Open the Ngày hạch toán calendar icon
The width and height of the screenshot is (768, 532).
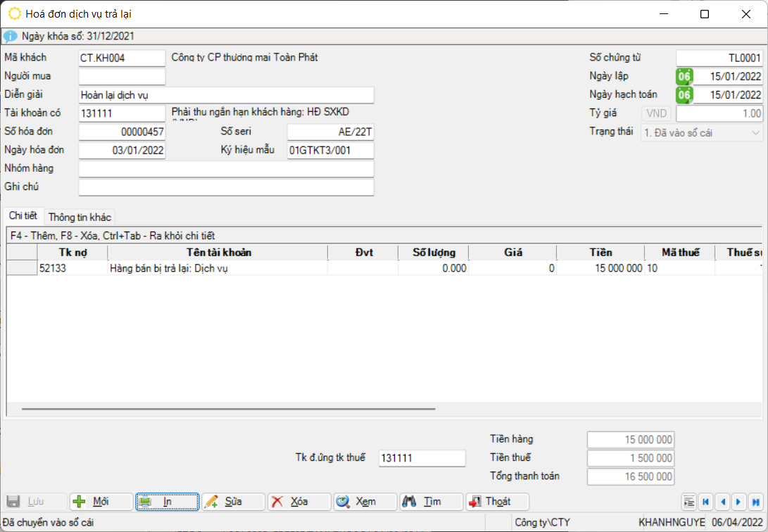[x=684, y=95]
